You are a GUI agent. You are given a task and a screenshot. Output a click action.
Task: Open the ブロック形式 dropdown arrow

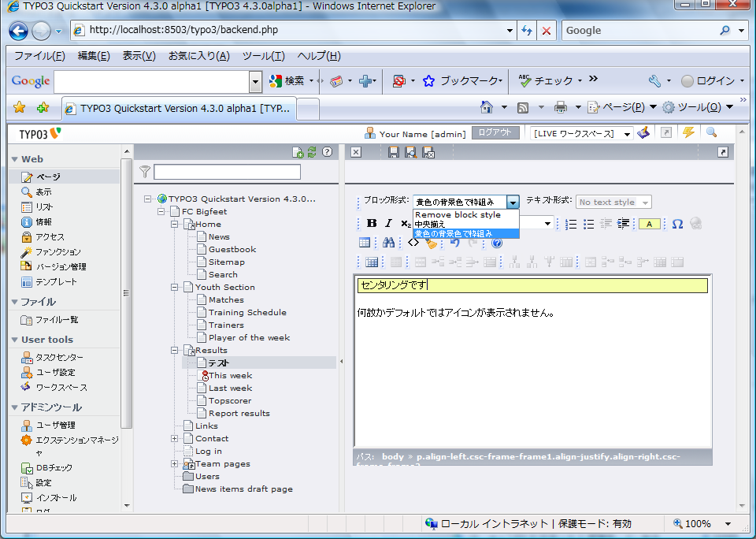tap(513, 203)
